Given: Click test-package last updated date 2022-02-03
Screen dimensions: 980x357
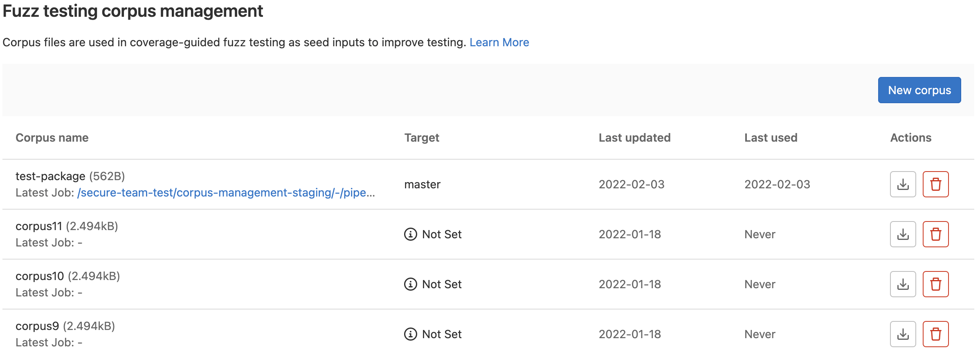Looking at the screenshot, I should pos(632,184).
